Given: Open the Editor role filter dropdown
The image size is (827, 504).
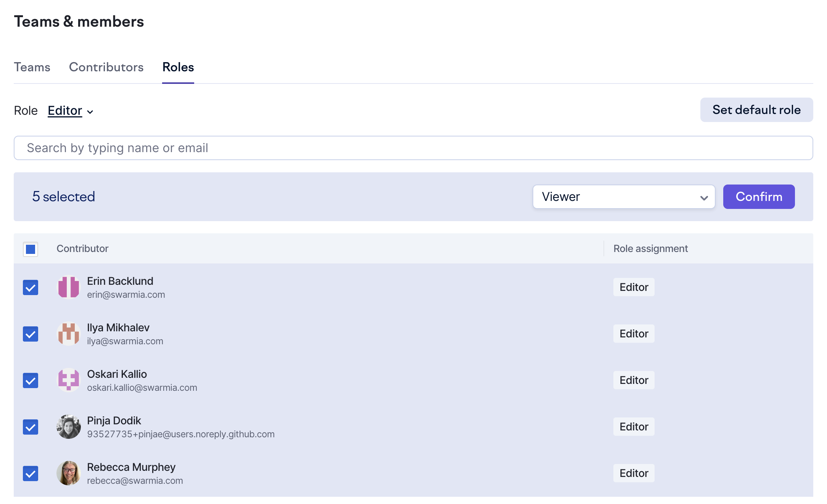Looking at the screenshot, I should pos(66,111).
